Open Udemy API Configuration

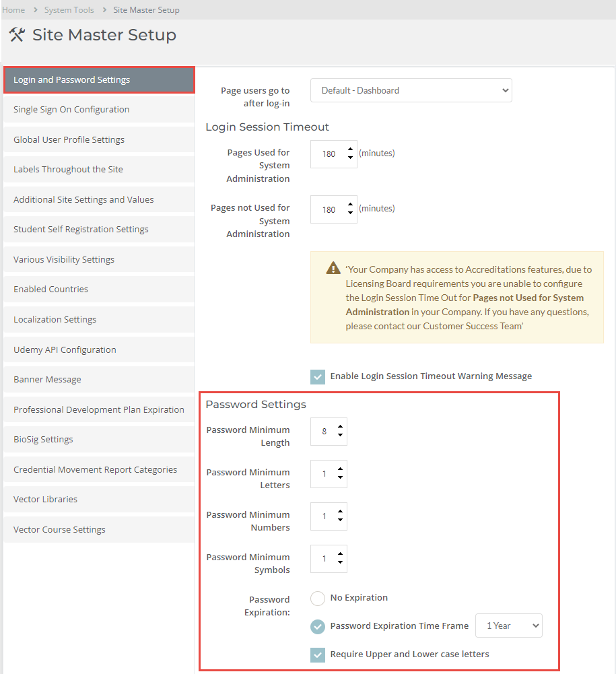(x=99, y=350)
